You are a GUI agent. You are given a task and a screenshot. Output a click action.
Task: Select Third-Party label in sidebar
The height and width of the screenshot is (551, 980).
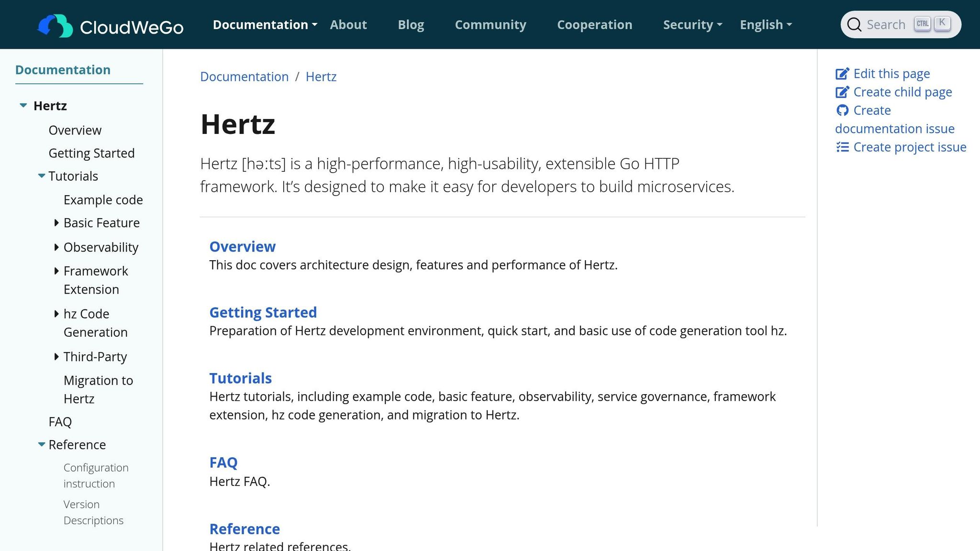point(95,357)
